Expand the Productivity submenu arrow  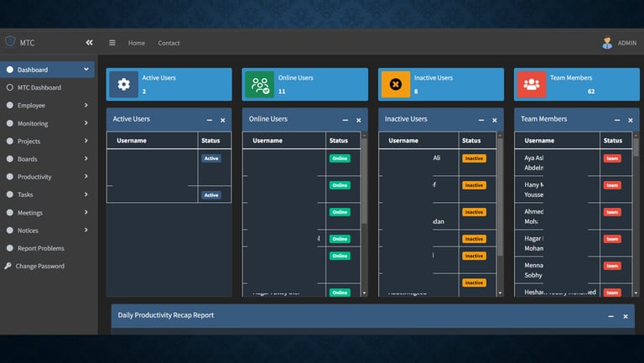click(x=86, y=177)
